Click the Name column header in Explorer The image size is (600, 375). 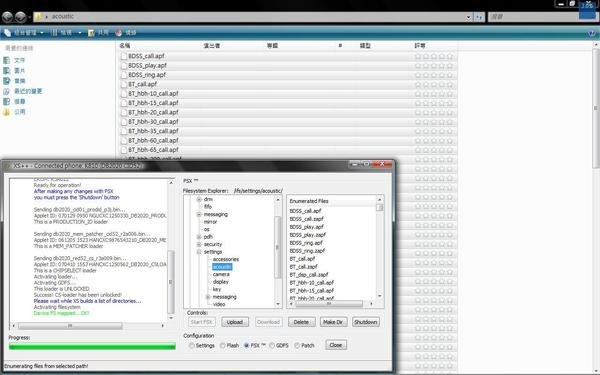(125, 46)
